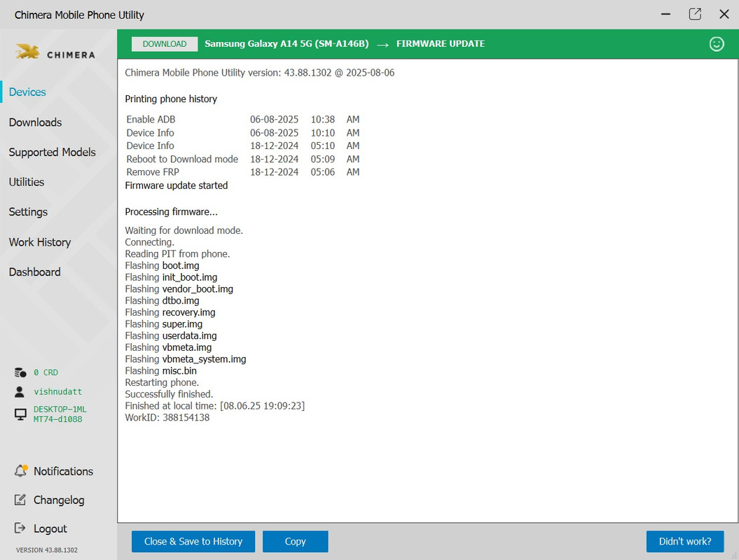Click the WorkID: 388154138 line

click(x=167, y=417)
